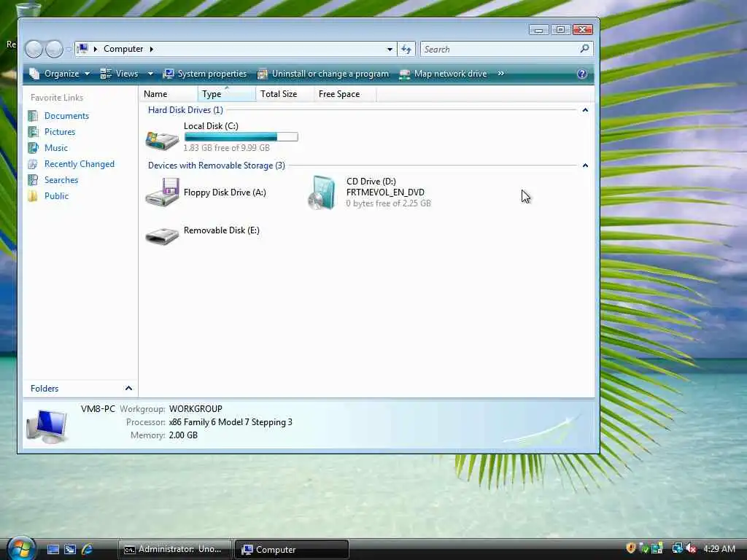Open the Local Disk (C:) drive icon
This screenshot has width=747, height=560.
[162, 140]
